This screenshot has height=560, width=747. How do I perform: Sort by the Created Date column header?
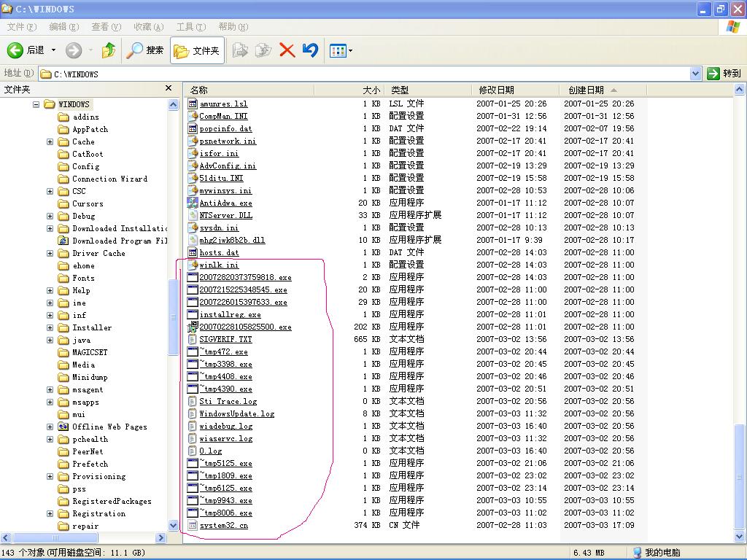point(586,90)
